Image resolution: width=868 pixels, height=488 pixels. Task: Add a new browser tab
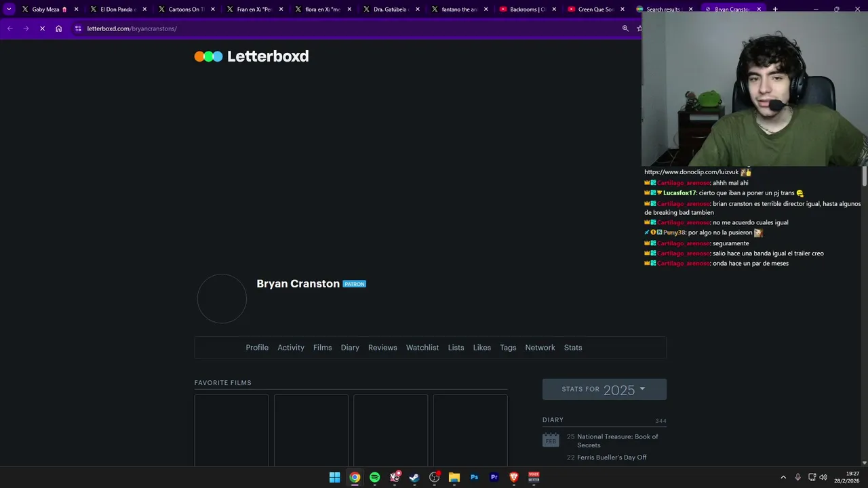775,9
